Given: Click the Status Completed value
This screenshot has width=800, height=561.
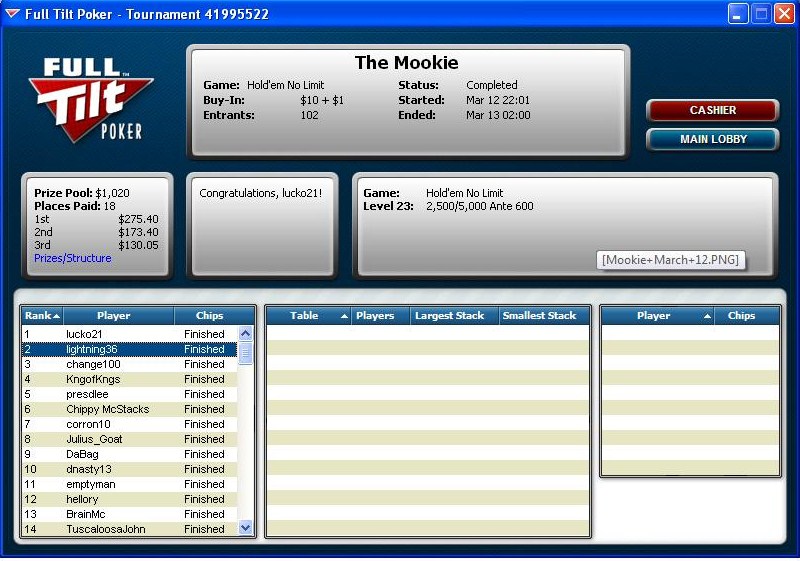Looking at the screenshot, I should pyautogui.click(x=492, y=85).
